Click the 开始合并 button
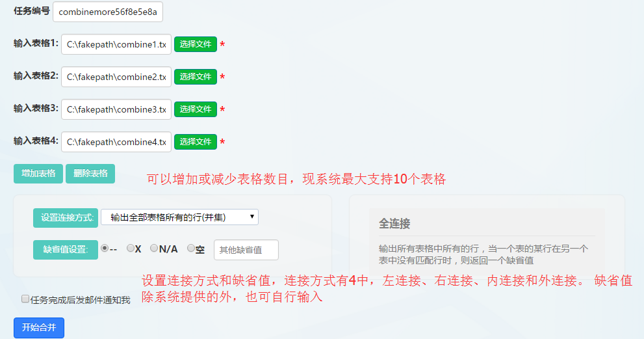644x339 pixels. coord(39,327)
